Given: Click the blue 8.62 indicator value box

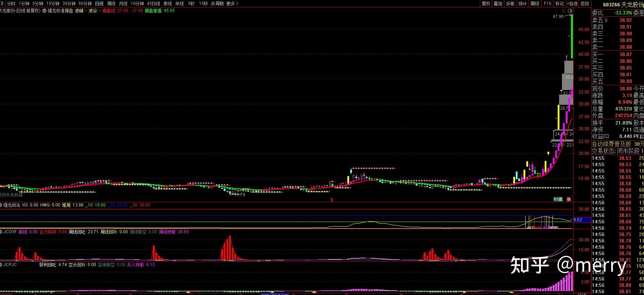Looking at the screenshot, I should click(x=582, y=220).
